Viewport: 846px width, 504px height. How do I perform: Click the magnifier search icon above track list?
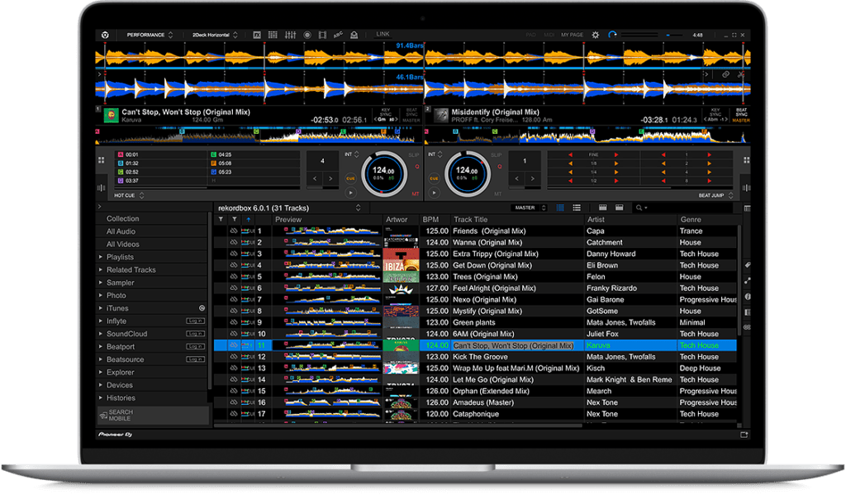click(640, 207)
